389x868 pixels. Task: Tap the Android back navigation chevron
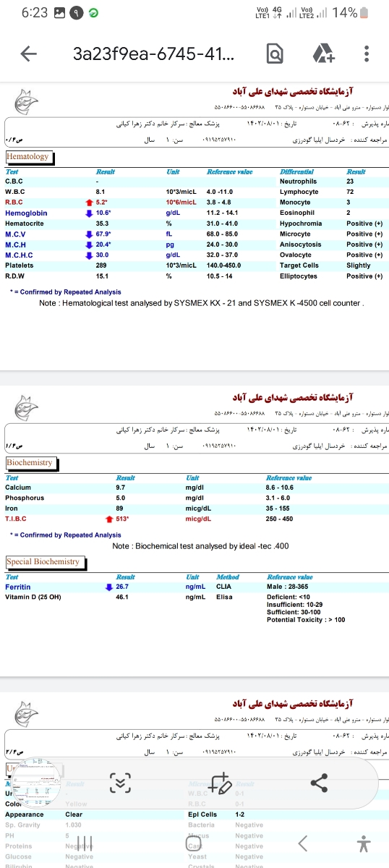coord(304,843)
